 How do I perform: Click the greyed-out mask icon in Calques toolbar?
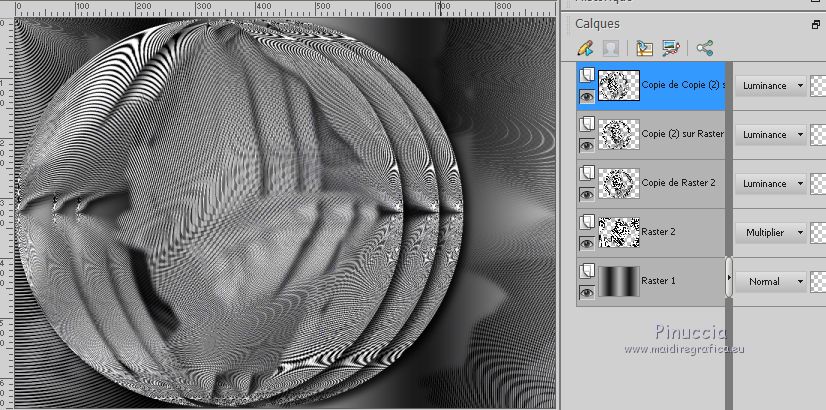(611, 48)
